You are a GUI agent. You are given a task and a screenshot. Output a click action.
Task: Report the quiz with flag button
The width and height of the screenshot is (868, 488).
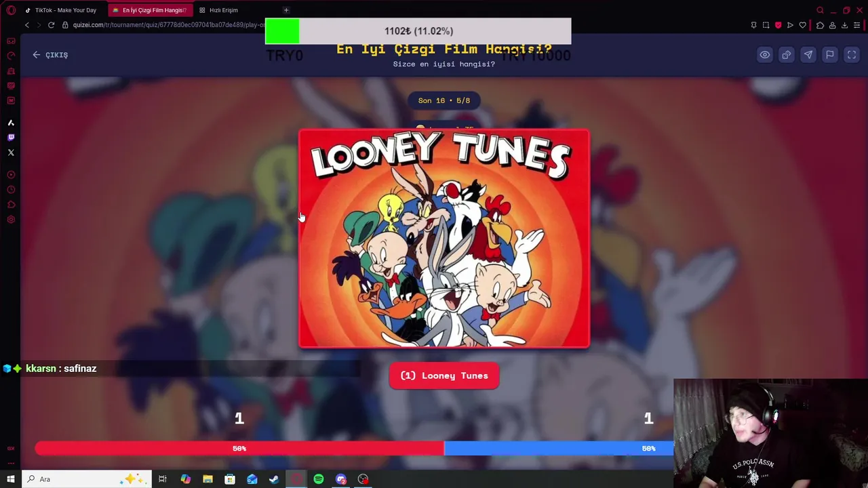(x=829, y=55)
